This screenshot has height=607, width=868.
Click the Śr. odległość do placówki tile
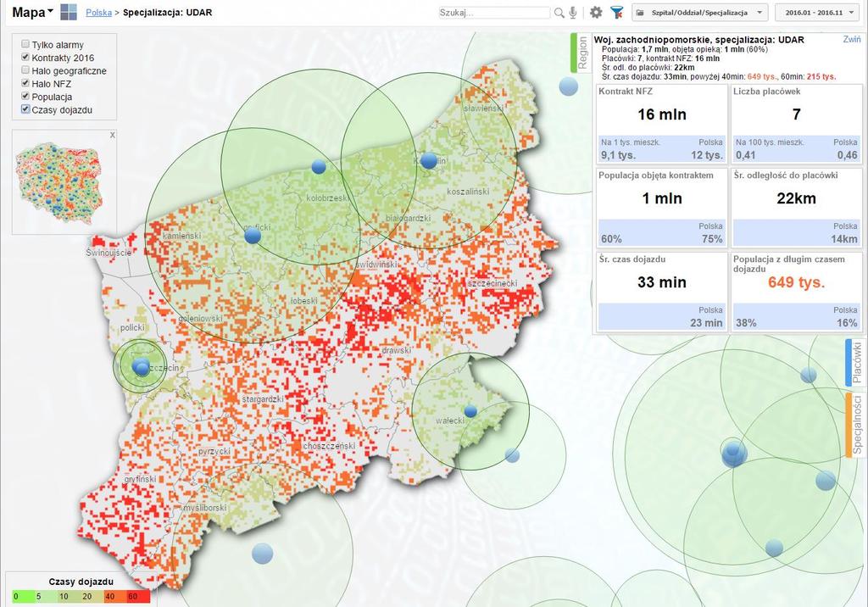pyautogui.click(x=797, y=208)
